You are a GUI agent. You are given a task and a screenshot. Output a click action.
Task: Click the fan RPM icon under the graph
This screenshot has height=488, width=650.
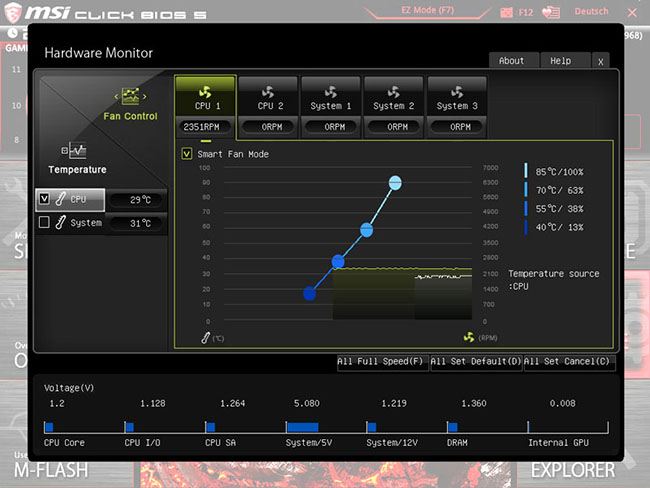(469, 337)
